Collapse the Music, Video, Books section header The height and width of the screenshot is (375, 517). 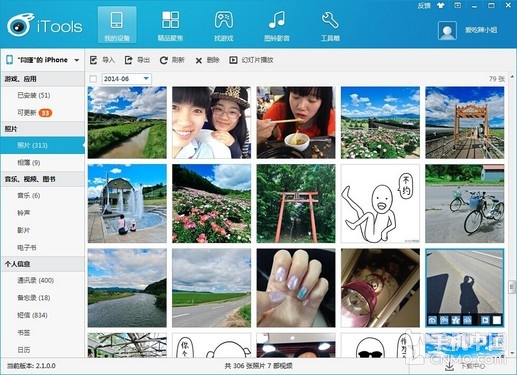tap(43, 179)
